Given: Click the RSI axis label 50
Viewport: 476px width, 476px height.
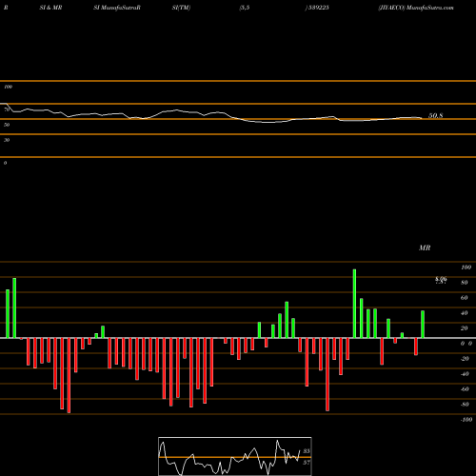Looking at the screenshot, I should click(7, 125).
